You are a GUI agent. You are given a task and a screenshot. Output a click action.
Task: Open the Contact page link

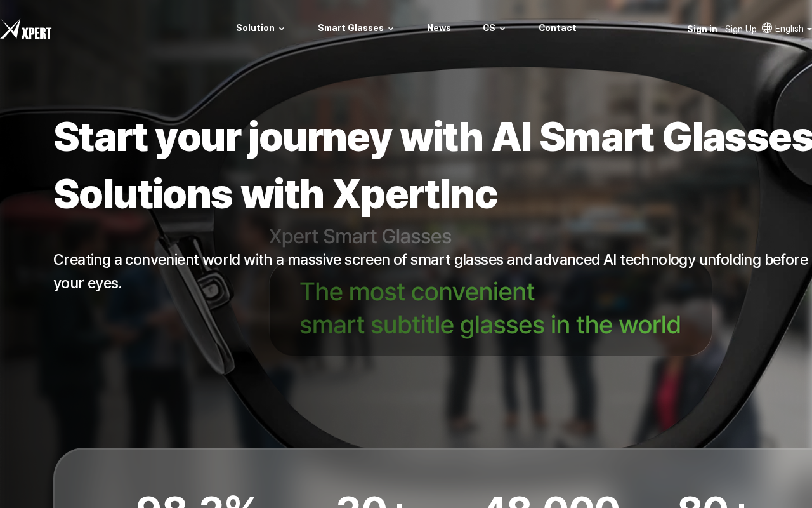point(558,28)
